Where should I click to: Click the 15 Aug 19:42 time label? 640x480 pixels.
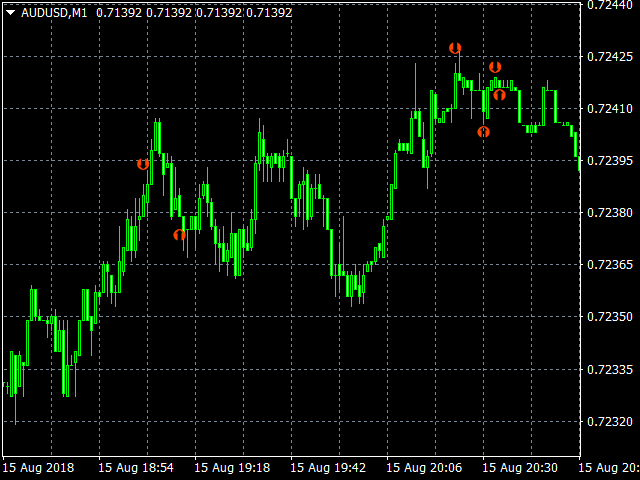click(x=328, y=467)
